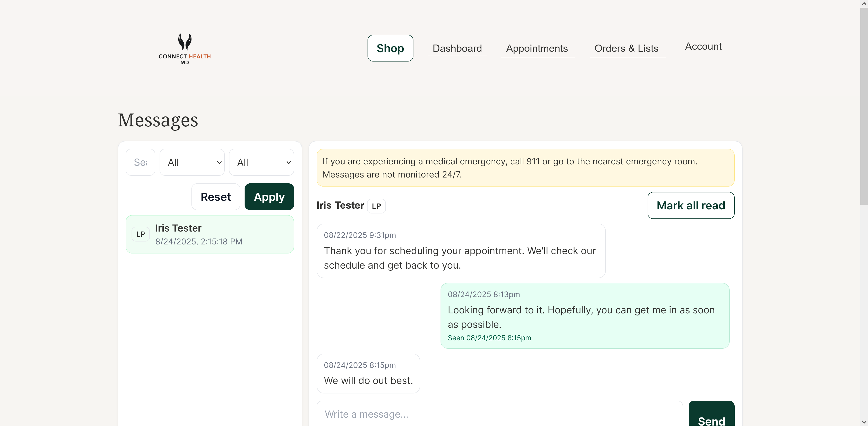Image resolution: width=868 pixels, height=426 pixels.
Task: Click Mark all read
Action: tap(691, 205)
